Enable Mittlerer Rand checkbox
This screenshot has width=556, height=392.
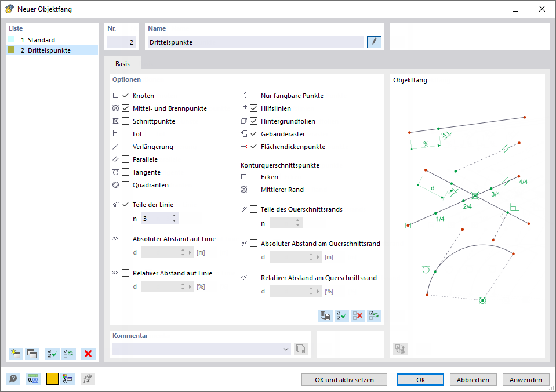tap(253, 190)
